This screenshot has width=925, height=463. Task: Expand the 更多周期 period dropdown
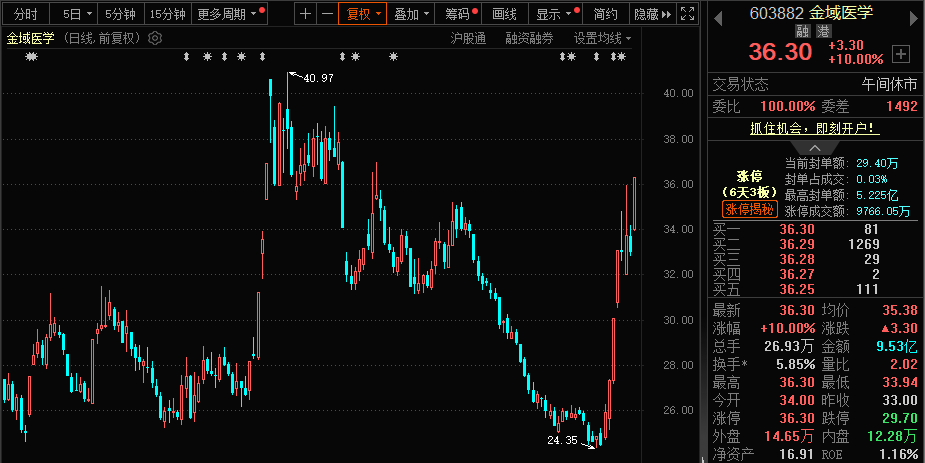[230, 14]
